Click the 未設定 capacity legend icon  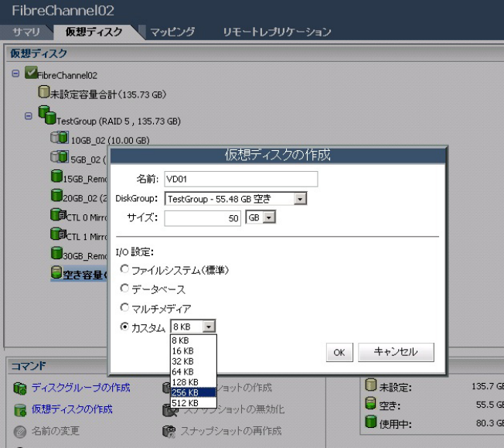pyautogui.click(x=370, y=385)
